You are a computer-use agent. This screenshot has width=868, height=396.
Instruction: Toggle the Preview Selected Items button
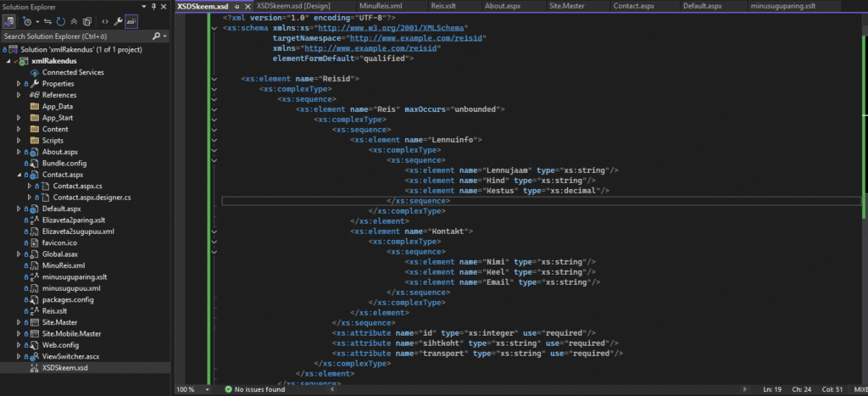pos(131,21)
